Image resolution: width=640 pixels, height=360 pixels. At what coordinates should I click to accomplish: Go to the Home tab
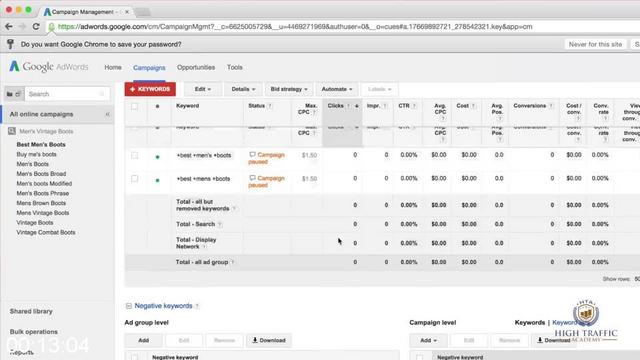[113, 67]
